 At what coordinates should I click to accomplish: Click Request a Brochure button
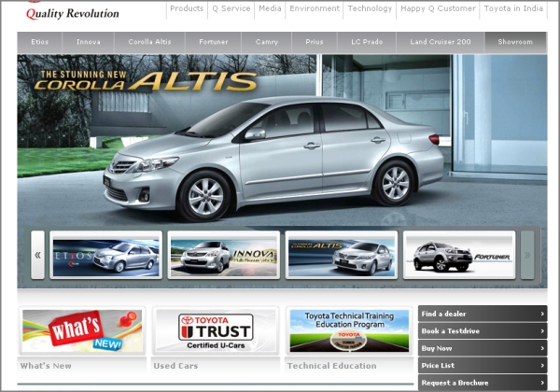pyautogui.click(x=482, y=383)
